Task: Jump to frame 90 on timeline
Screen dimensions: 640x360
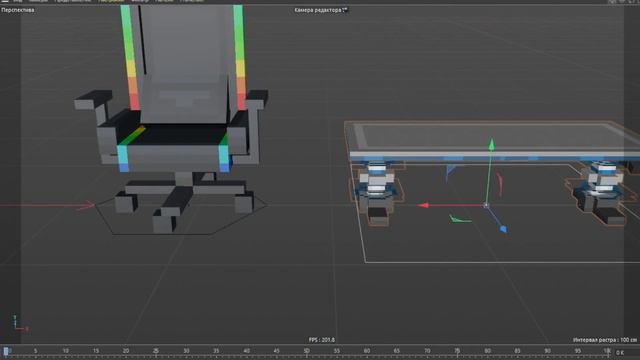Action: [x=547, y=351]
